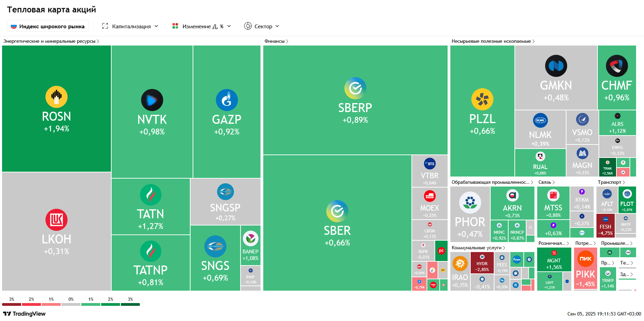
Task: Click the Rosneft ROSN logo icon
Action: pos(57,97)
